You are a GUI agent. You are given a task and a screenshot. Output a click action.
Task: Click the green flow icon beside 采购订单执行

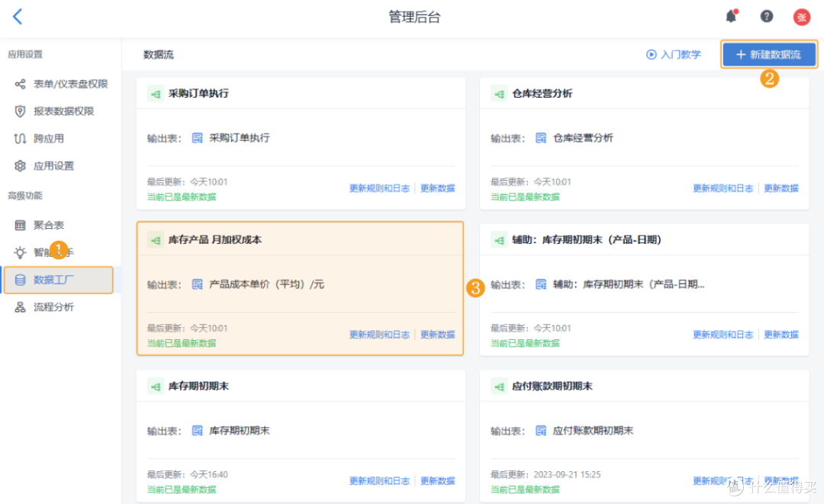pos(156,94)
